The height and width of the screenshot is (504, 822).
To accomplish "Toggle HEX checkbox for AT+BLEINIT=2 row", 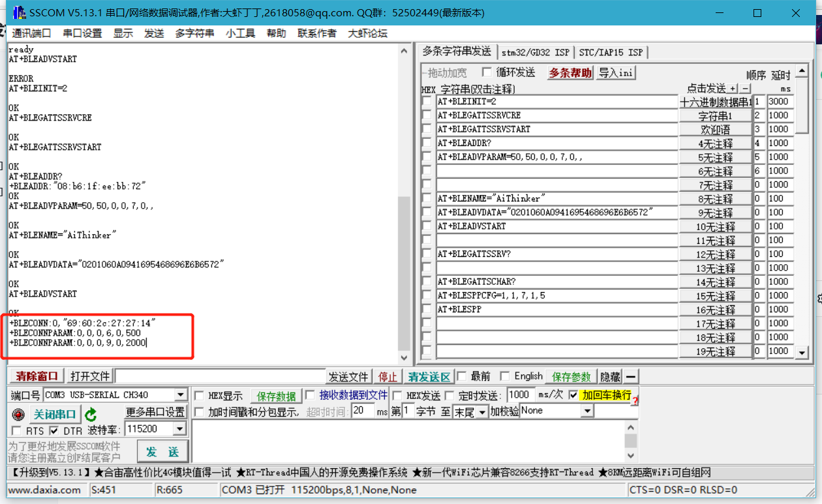I will [427, 102].
